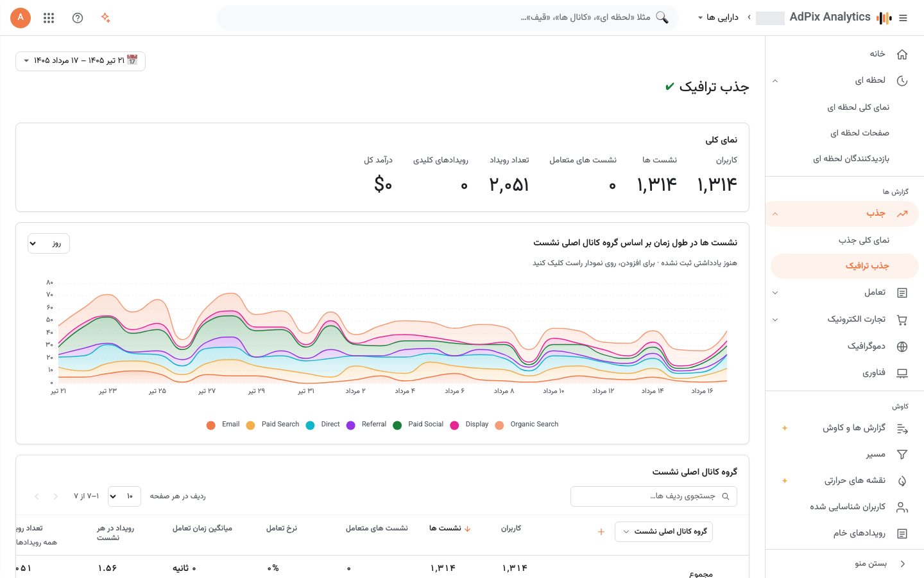Toggle the Direct legend item

pos(323,425)
